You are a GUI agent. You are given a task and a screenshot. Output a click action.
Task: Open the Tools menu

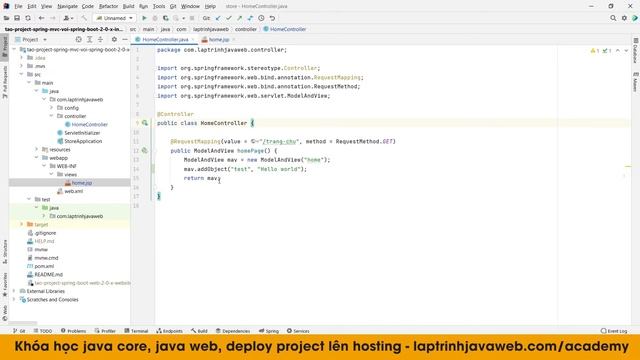pos(159,6)
